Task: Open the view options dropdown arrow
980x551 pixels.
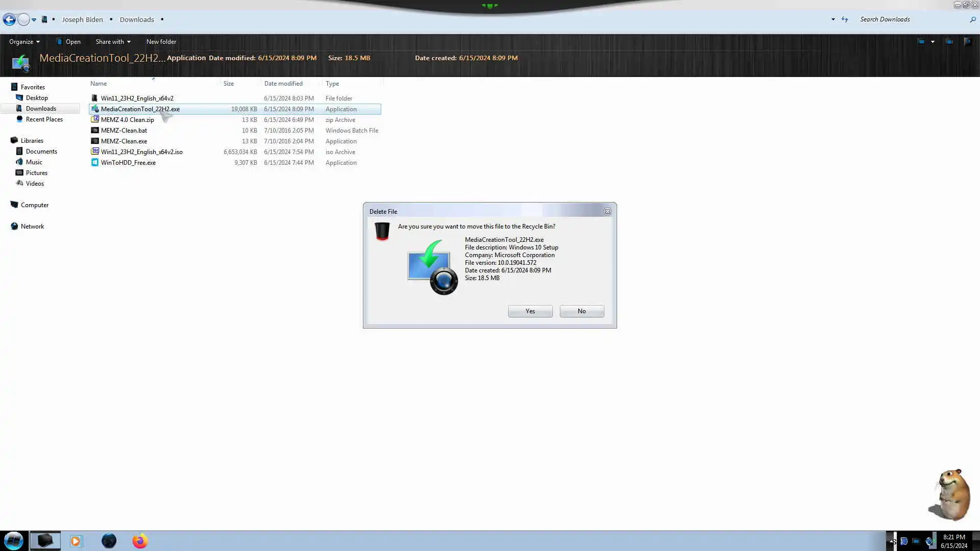Action: click(x=933, y=42)
